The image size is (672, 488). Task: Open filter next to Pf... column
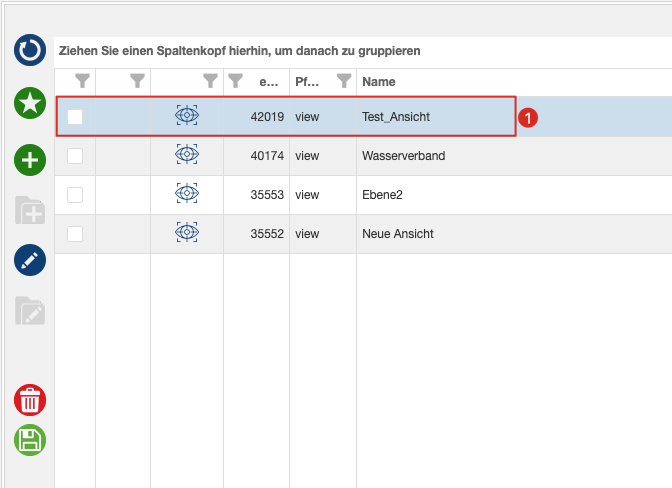[344, 81]
